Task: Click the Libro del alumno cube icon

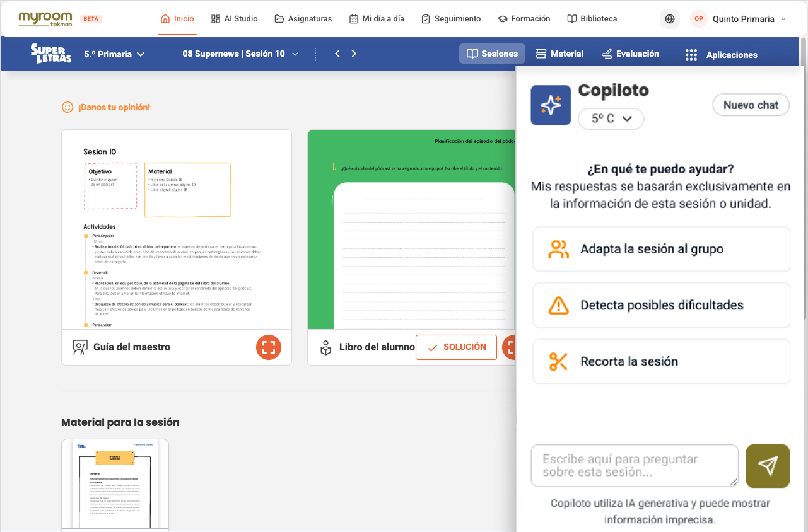Action: pyautogui.click(x=325, y=347)
